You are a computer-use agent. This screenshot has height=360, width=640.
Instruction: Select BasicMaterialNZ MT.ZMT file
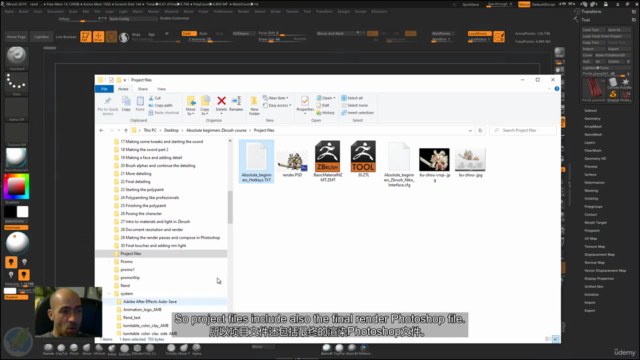pos(328,162)
